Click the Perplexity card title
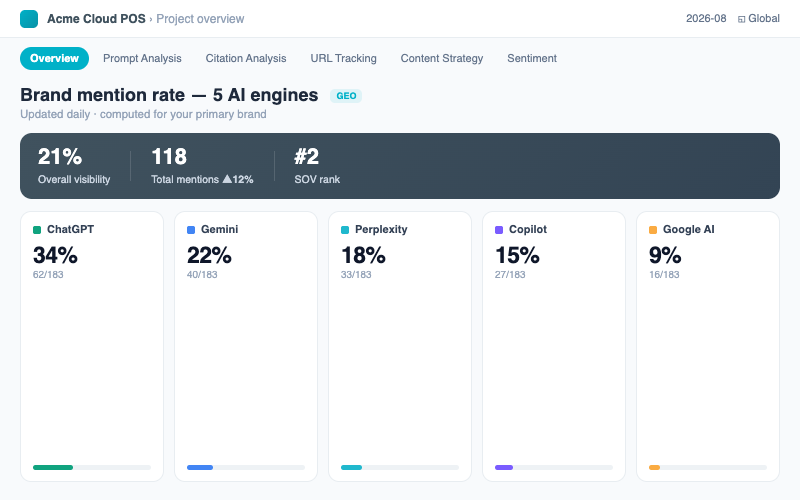 click(381, 230)
